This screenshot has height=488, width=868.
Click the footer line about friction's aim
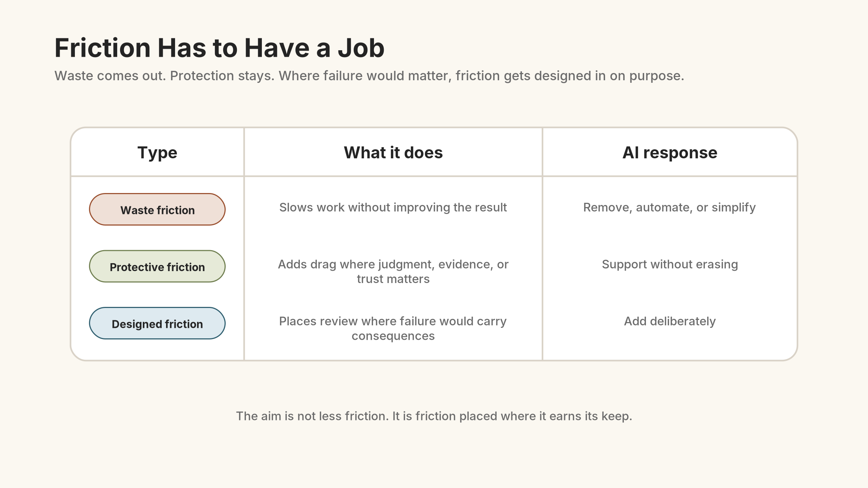(x=434, y=416)
